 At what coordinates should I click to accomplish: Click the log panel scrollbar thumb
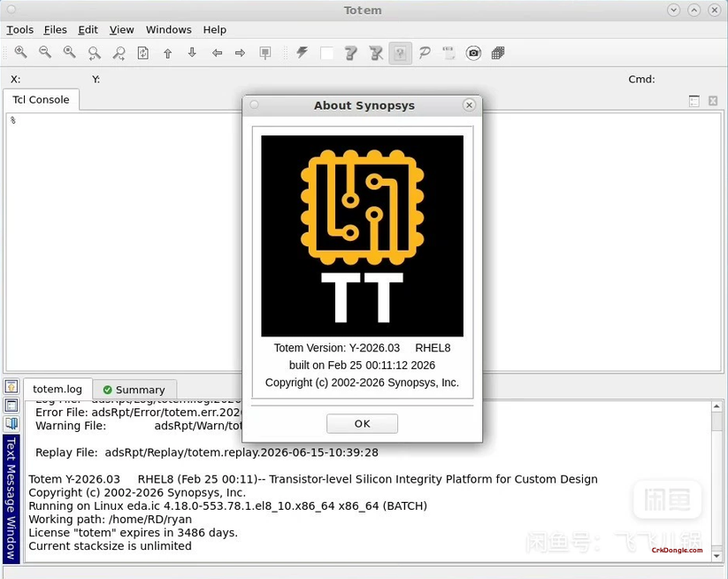tap(717, 422)
